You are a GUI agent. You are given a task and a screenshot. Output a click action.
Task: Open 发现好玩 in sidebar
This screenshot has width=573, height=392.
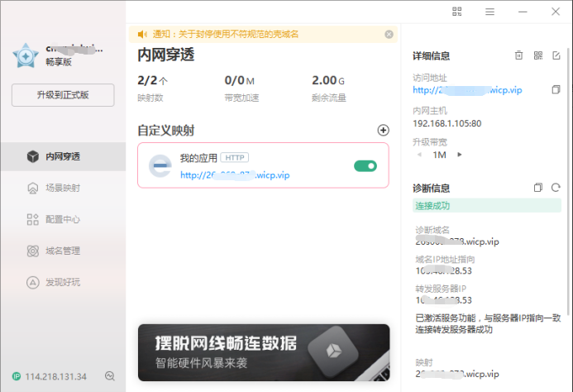63,282
